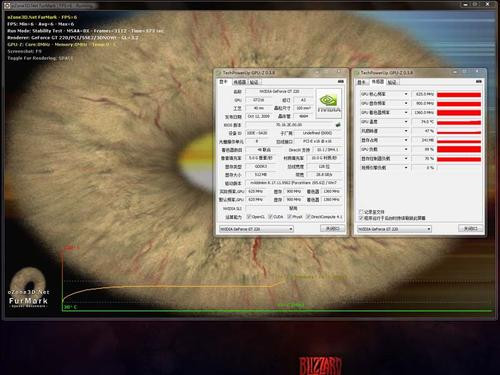This screenshot has height=375, width=500.
Task: Select 显卡 tab in card-info GPU-Z window
Action: pos(223,82)
